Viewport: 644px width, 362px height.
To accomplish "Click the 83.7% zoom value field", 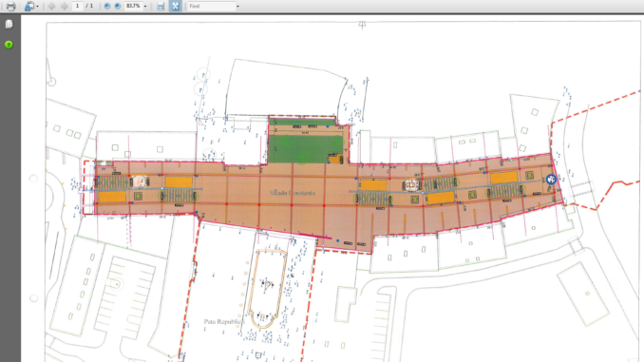I will (x=134, y=6).
